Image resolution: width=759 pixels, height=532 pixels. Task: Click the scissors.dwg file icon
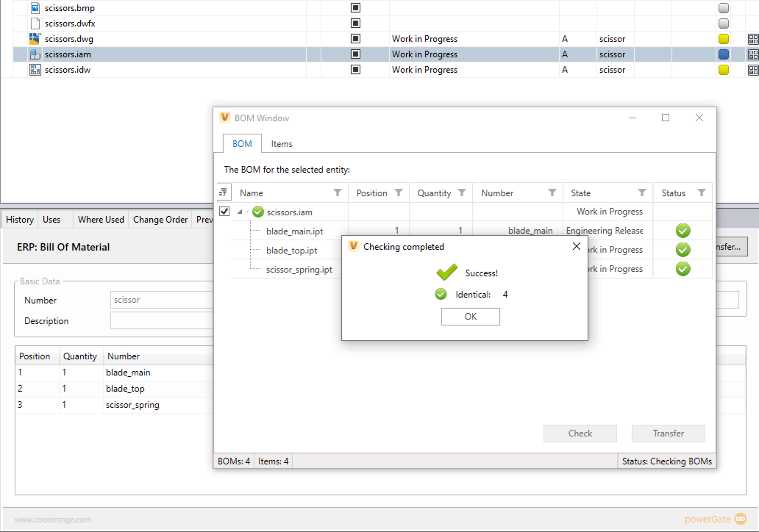(x=35, y=39)
